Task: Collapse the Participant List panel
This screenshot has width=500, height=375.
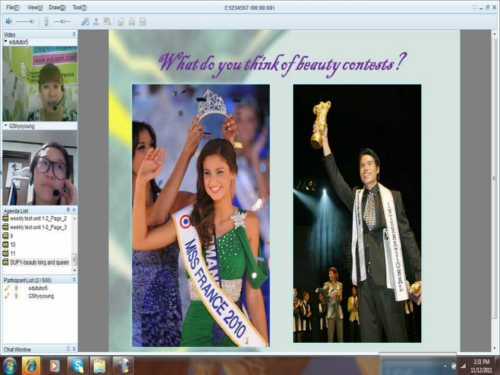Action: point(74,279)
